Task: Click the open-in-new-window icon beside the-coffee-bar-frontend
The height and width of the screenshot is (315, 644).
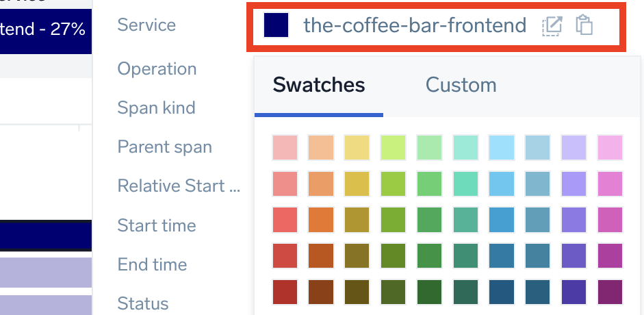Action: click(x=552, y=26)
